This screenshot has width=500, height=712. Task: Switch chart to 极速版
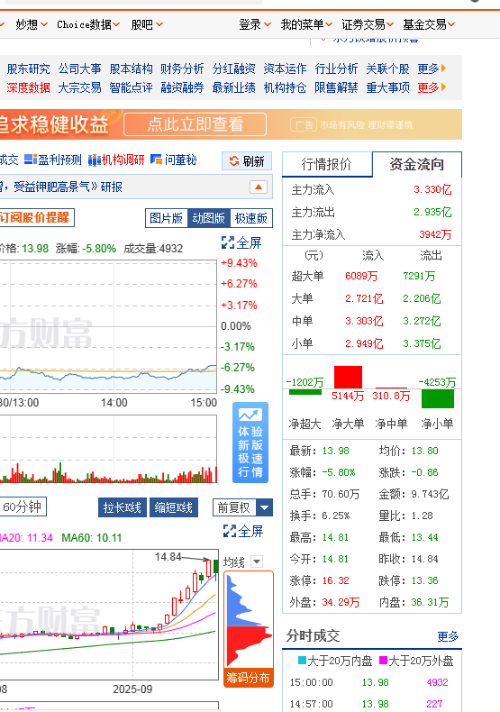tap(251, 218)
